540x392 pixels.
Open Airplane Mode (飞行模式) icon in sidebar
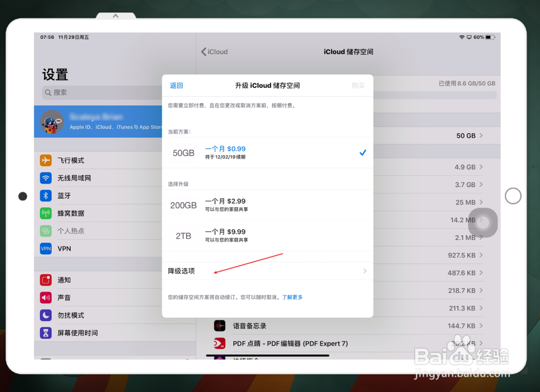46,160
